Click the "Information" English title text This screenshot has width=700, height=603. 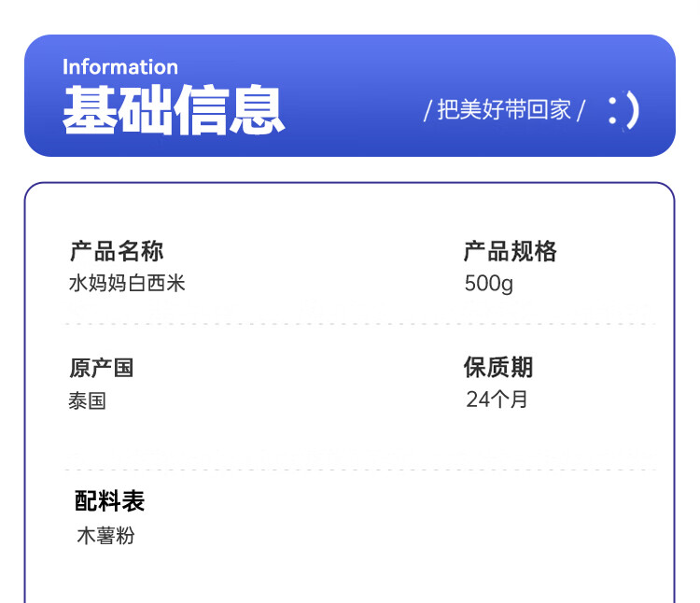pyautogui.click(x=120, y=67)
